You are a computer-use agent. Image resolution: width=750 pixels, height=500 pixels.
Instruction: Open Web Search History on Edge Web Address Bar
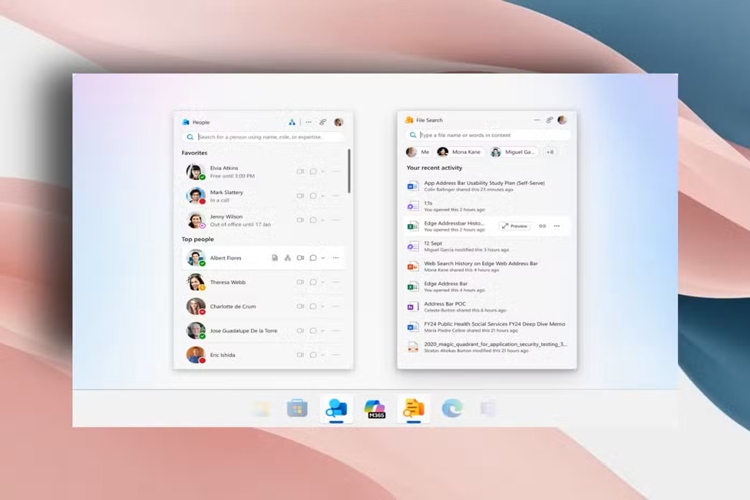click(487, 266)
